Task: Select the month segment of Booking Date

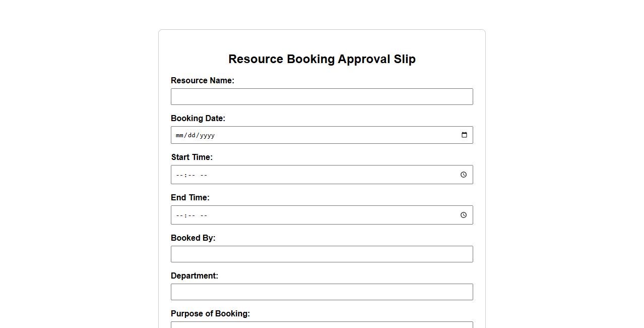Action: [x=180, y=135]
